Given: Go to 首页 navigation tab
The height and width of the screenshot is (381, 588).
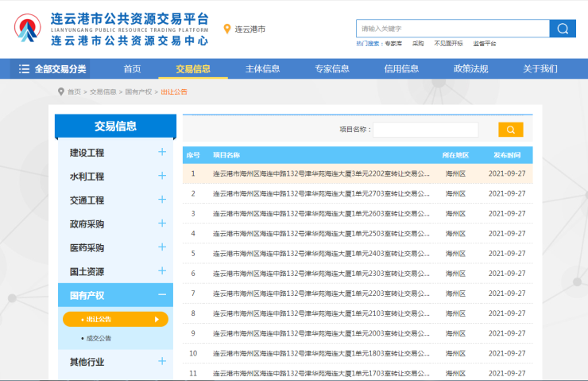Looking at the screenshot, I should click(x=132, y=69).
